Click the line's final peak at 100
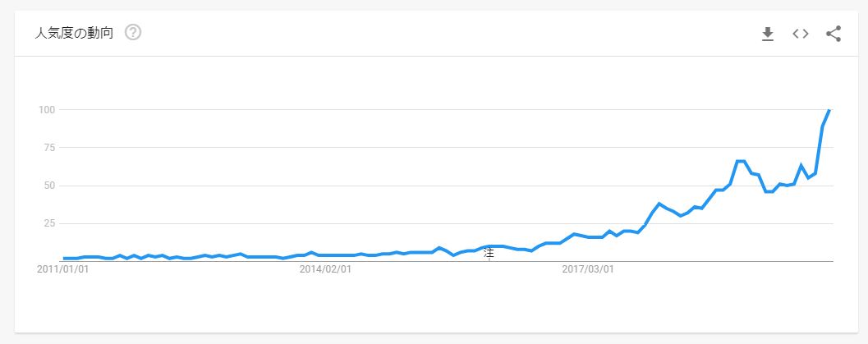868x344 pixels. pyautogui.click(x=829, y=109)
